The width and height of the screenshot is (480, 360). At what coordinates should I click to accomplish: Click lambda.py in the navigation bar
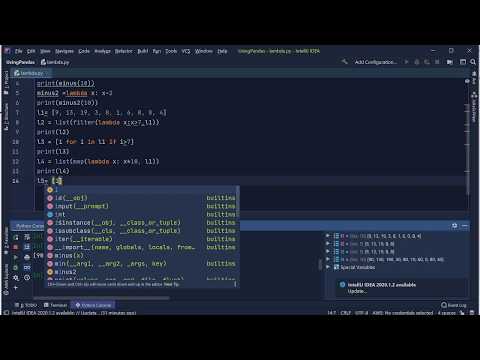click(55, 62)
